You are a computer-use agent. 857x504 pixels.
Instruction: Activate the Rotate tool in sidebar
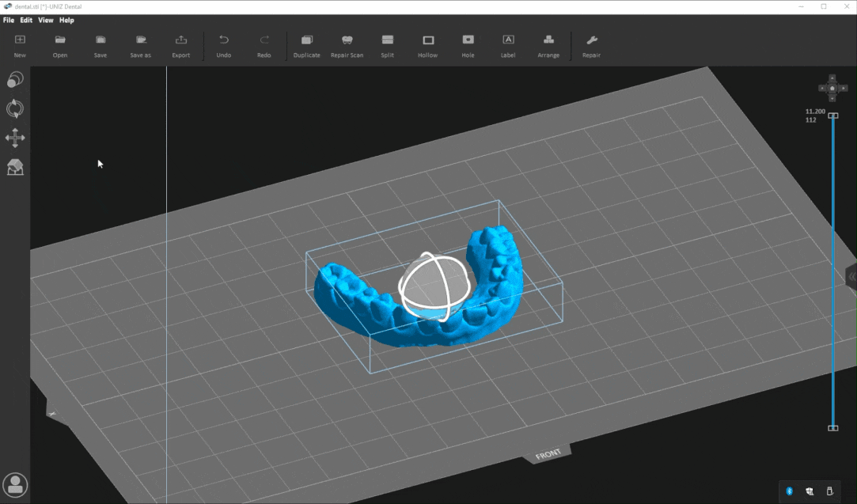[x=15, y=109]
